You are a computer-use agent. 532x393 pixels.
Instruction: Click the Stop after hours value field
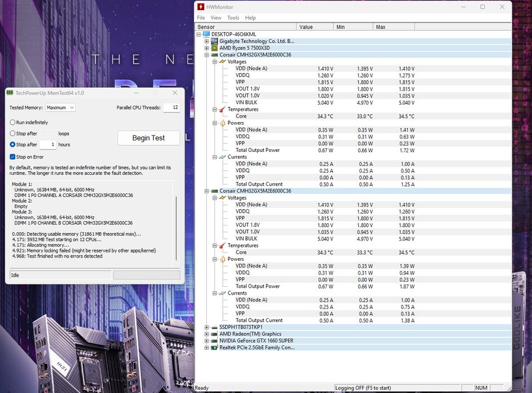[x=48, y=144]
